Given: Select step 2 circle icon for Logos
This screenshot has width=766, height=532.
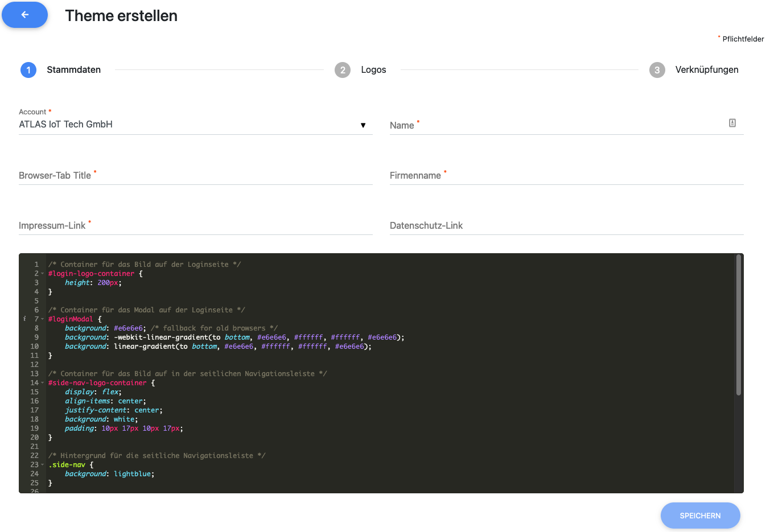Looking at the screenshot, I should click(x=343, y=70).
